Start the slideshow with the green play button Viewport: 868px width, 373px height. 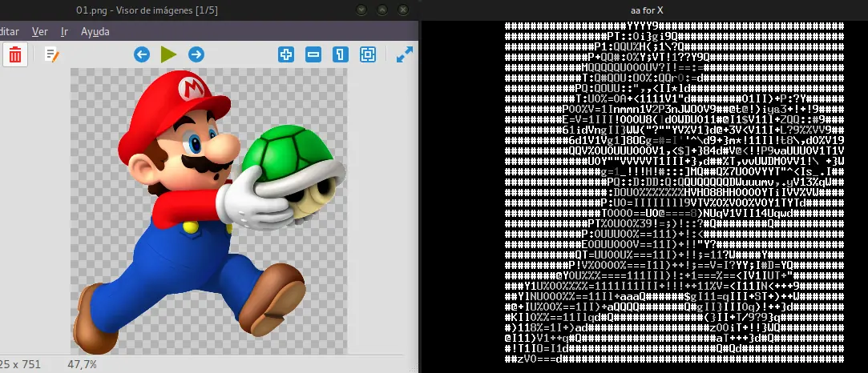168,54
